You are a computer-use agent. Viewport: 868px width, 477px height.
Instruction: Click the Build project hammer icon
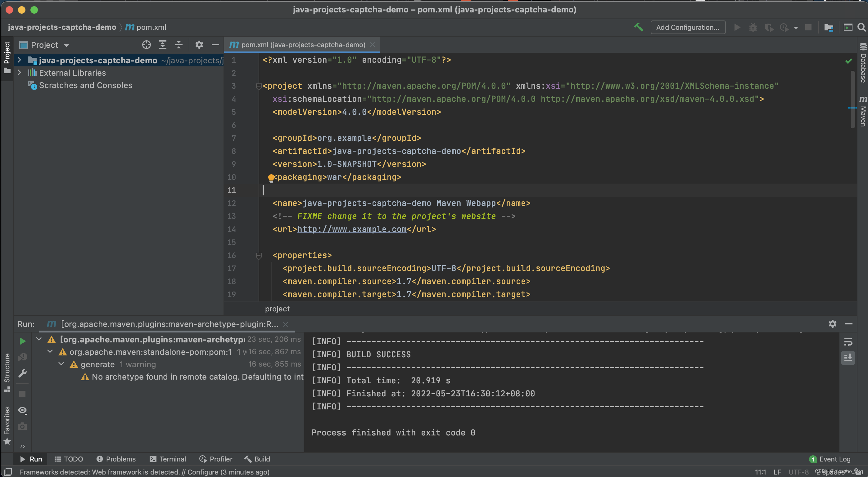638,27
